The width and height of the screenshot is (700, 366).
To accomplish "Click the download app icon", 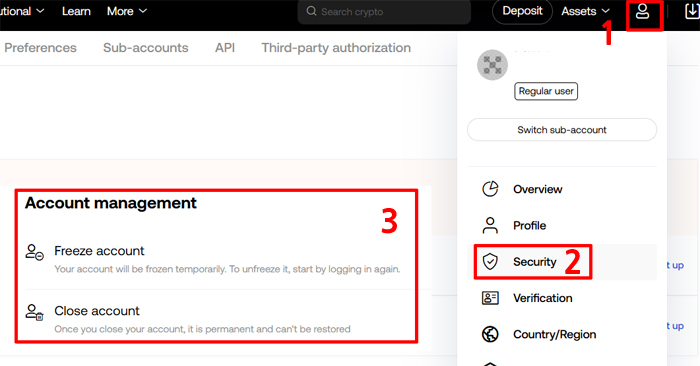I will click(692, 12).
